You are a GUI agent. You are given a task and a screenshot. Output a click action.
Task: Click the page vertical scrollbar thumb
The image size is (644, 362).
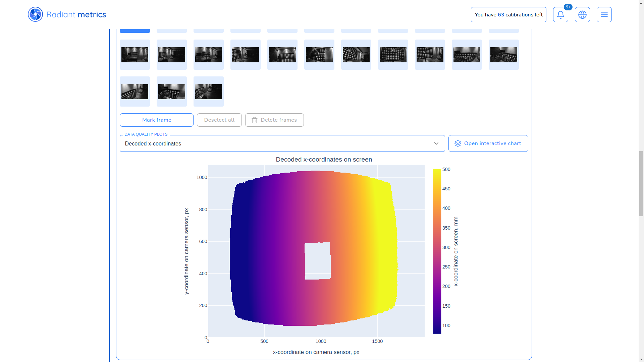click(x=641, y=184)
